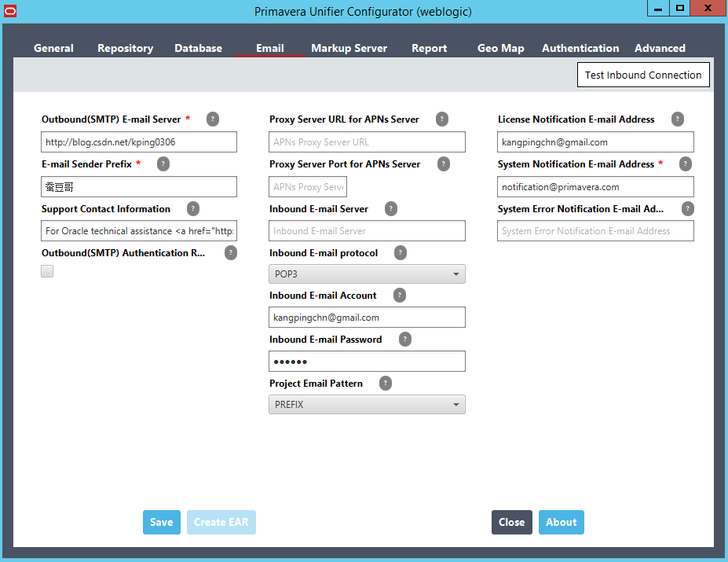Focus the Inbound E-mail Account field
This screenshot has width=728, height=562.
[x=367, y=317]
